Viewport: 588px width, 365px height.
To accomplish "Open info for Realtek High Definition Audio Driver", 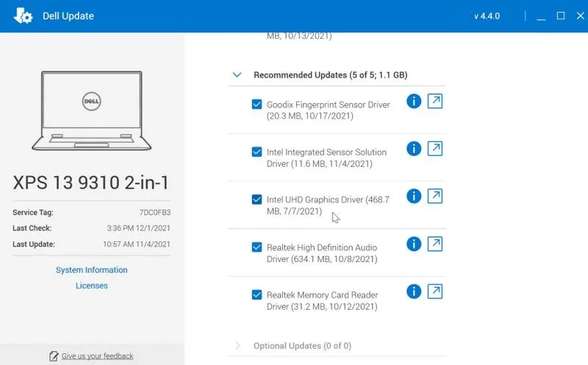I will coord(414,244).
